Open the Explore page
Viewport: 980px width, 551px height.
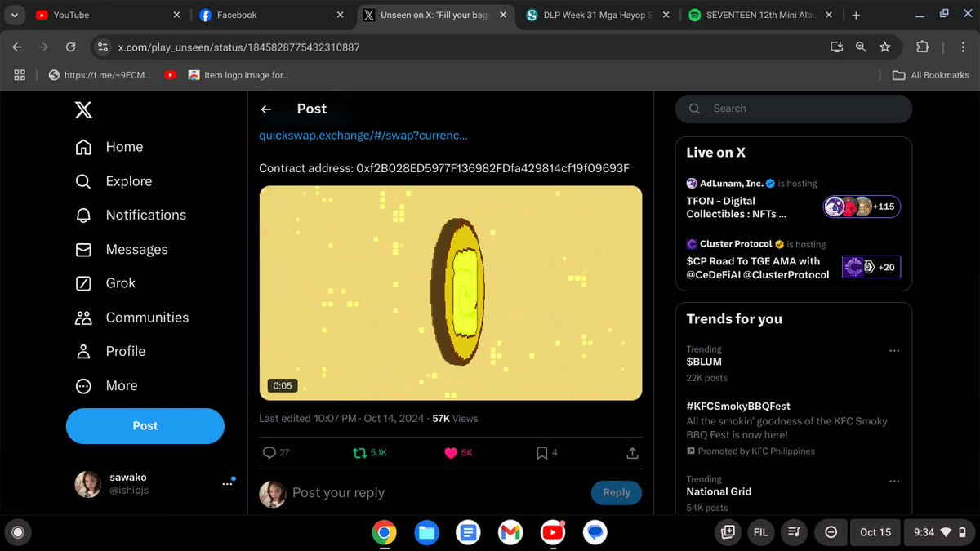pyautogui.click(x=114, y=181)
